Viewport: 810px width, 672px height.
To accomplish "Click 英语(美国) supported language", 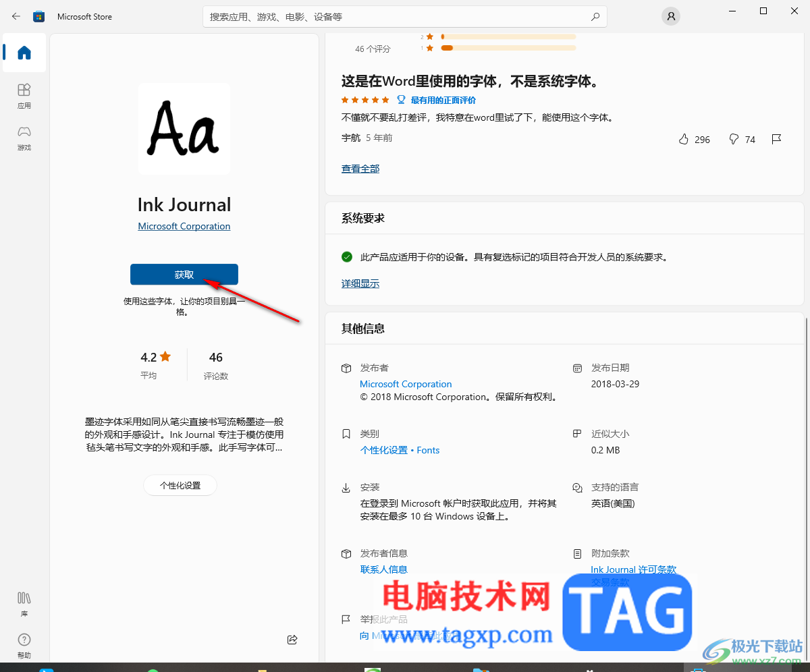I will click(613, 503).
